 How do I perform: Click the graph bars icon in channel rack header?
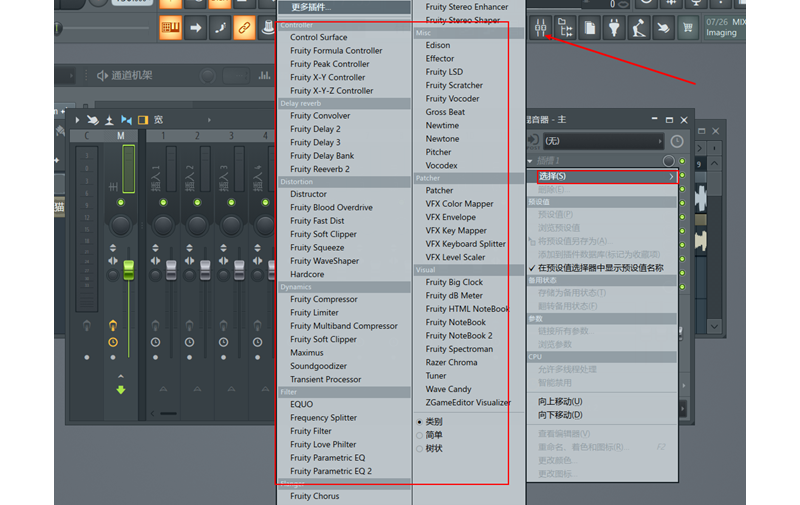[264, 75]
